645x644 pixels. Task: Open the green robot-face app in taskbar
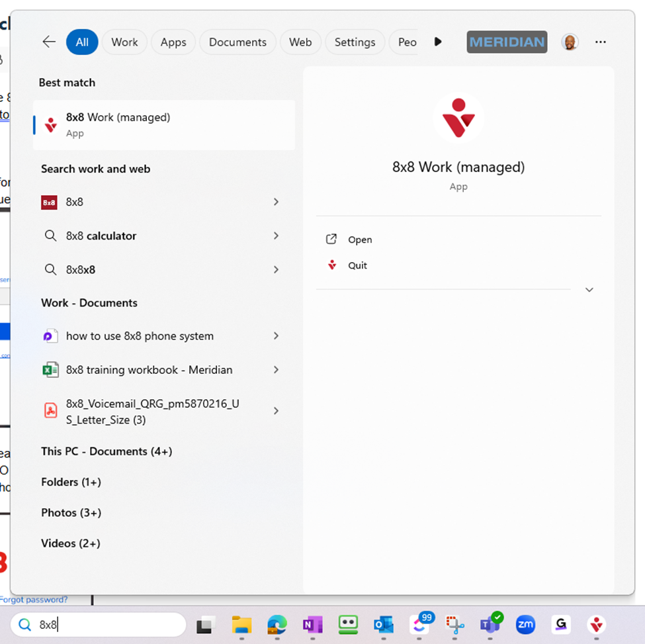348,625
